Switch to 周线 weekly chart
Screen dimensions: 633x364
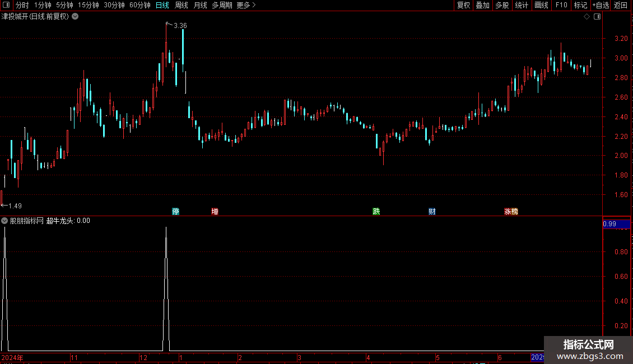pos(181,5)
